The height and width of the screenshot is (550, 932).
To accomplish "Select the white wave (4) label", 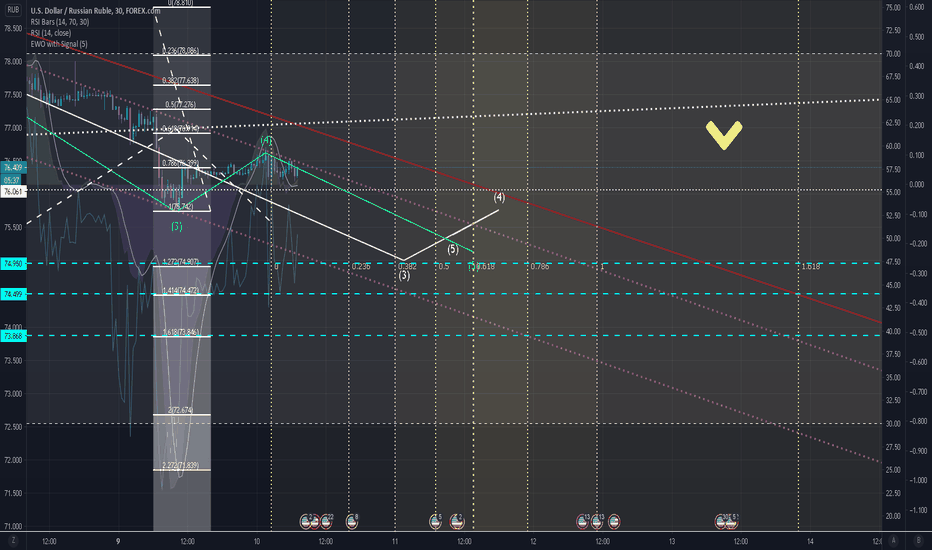I will click(499, 197).
